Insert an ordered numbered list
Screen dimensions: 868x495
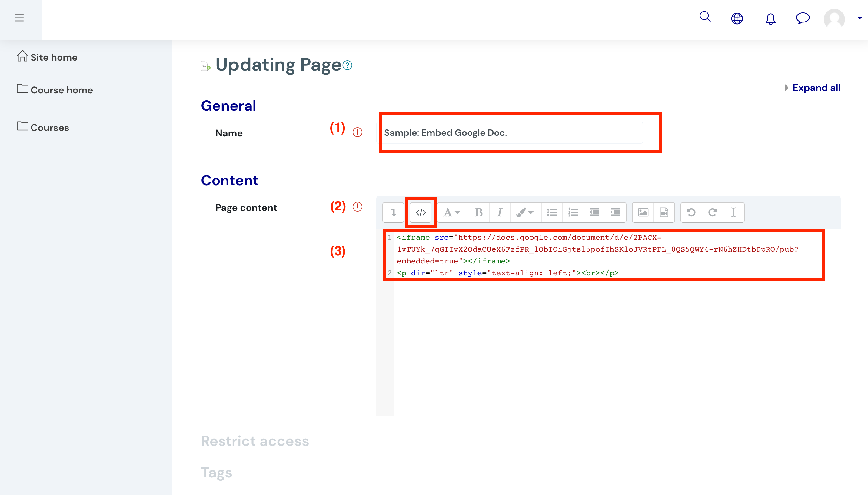tap(573, 212)
